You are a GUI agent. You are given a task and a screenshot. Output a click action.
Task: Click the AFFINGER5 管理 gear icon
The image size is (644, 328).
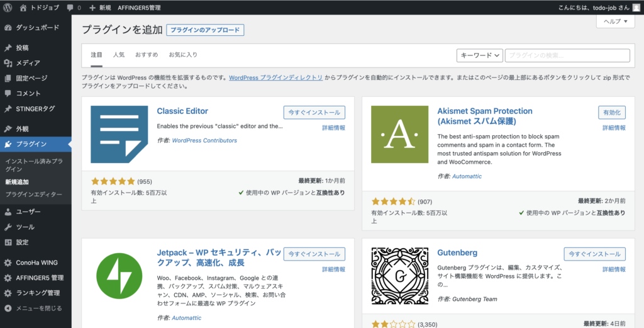pos(8,278)
